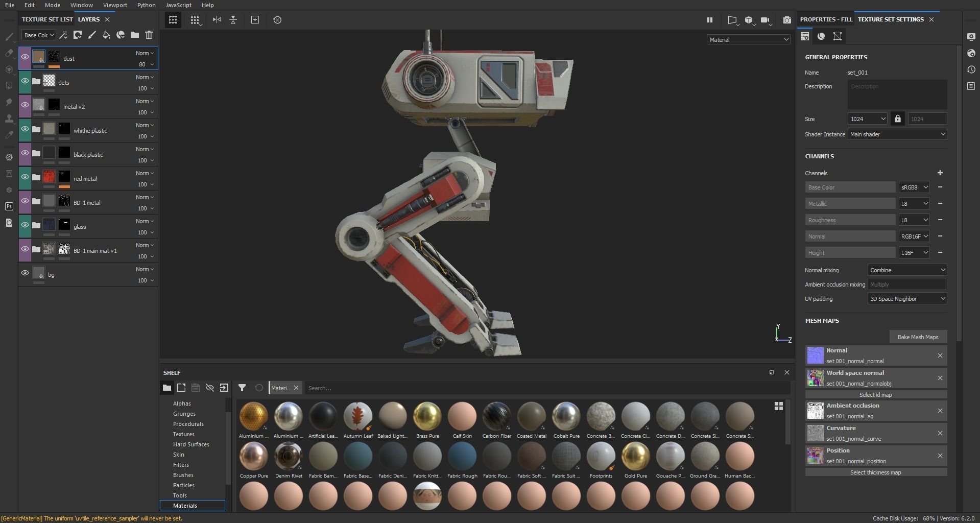Select the Material picker tool

[9, 135]
